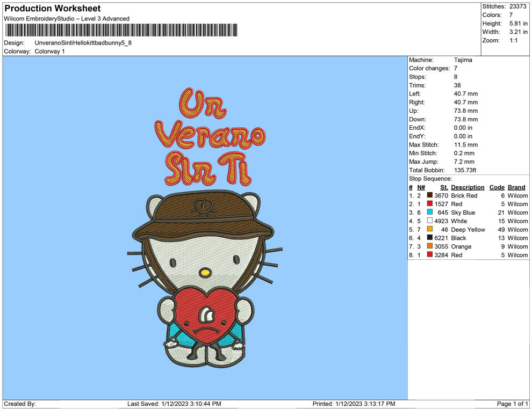Click the Stitches value 23373
The height and width of the screenshot is (409, 532).
click(x=517, y=6)
